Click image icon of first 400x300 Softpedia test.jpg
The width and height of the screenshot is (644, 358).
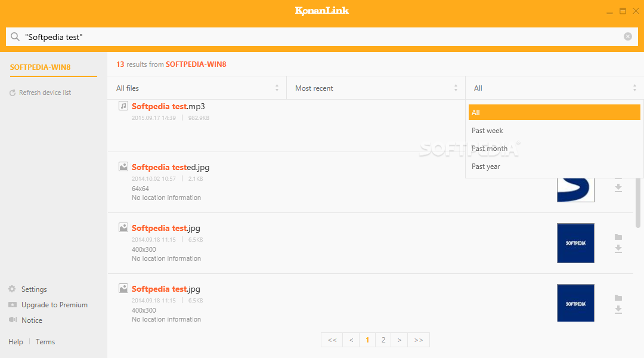point(123,227)
